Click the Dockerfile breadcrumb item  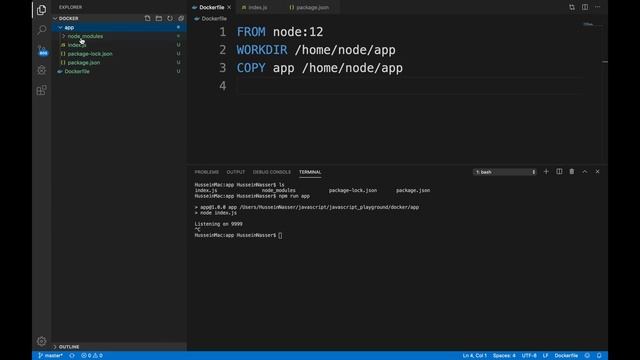point(211,19)
